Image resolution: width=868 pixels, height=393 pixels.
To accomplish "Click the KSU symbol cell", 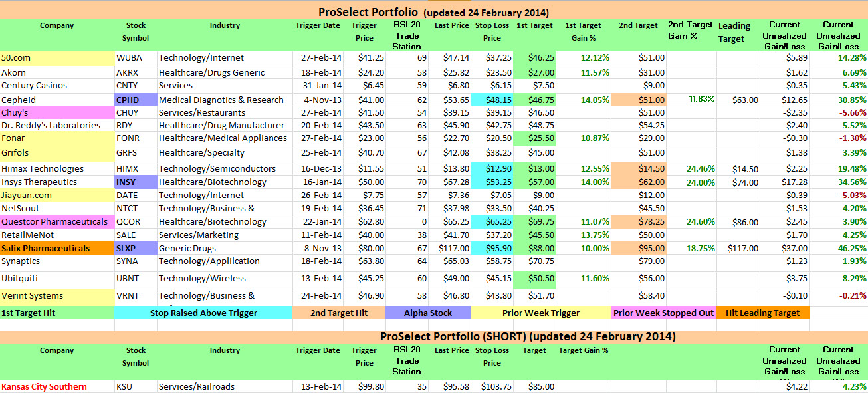I will coord(136,386).
